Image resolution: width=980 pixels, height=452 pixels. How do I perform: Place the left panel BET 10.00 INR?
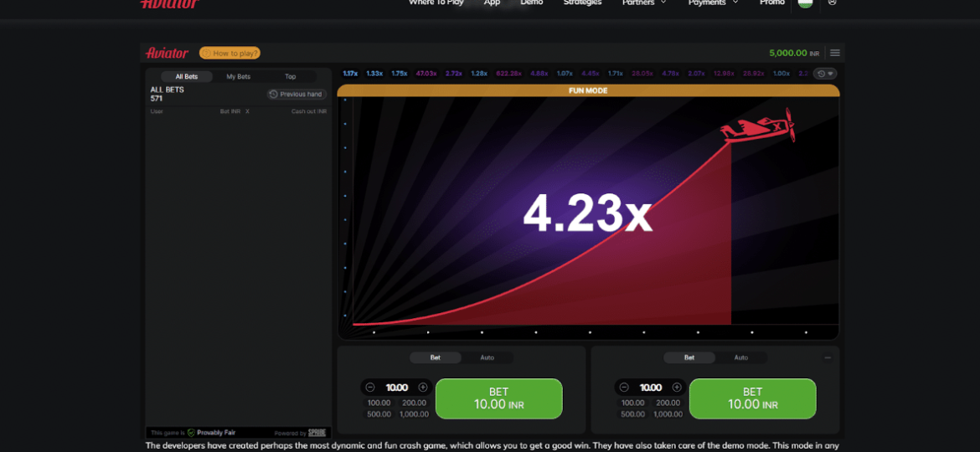point(498,398)
